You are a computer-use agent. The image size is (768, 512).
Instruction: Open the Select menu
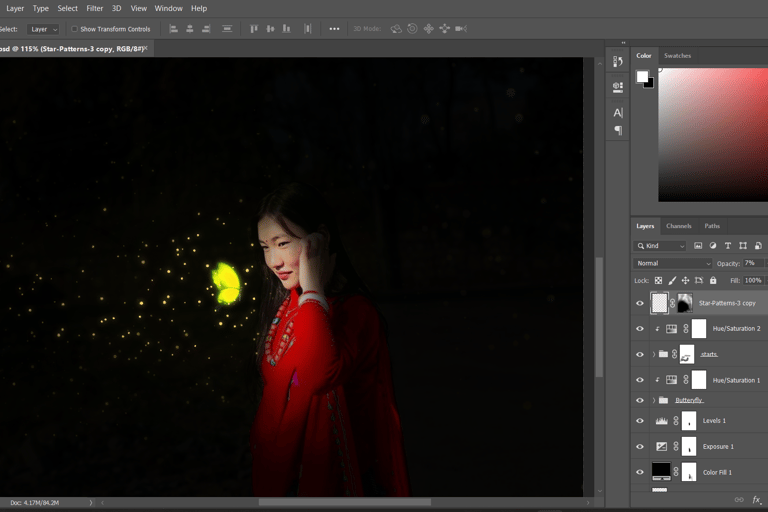tap(68, 8)
